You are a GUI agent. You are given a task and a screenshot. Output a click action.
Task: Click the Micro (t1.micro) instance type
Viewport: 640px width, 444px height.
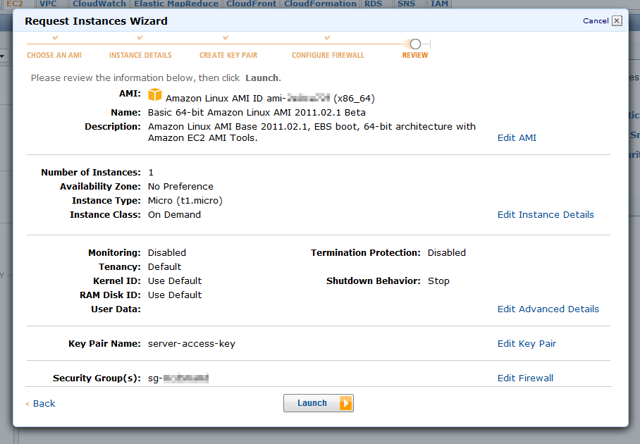[x=185, y=201]
